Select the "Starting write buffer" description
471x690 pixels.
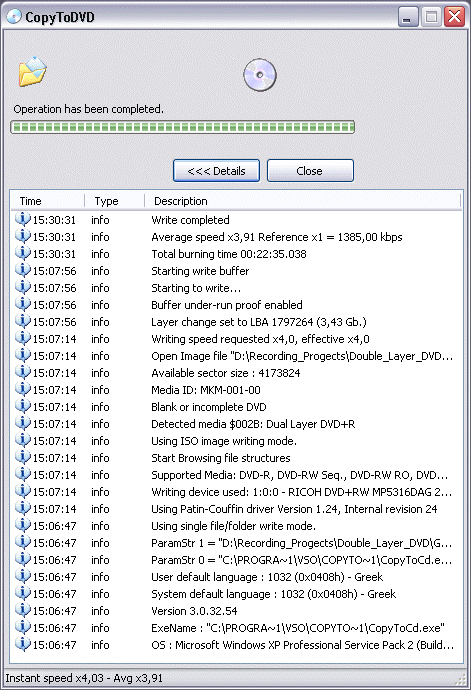coord(200,271)
